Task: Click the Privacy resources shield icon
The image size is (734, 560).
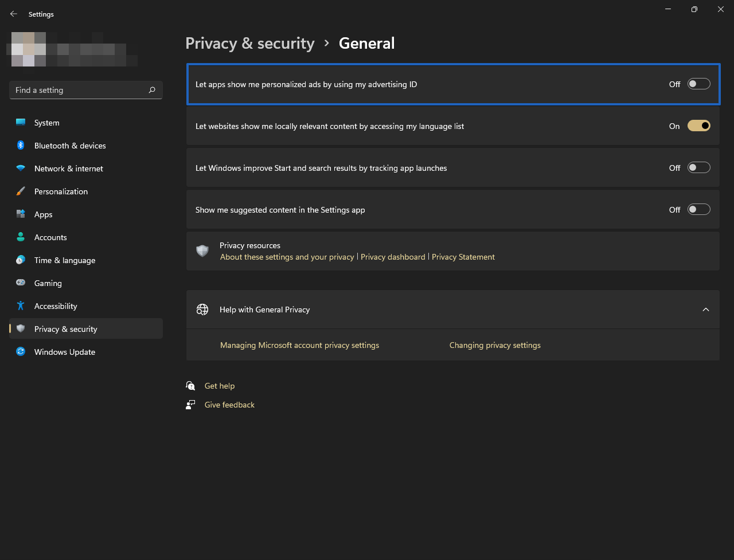Action: coord(202,251)
